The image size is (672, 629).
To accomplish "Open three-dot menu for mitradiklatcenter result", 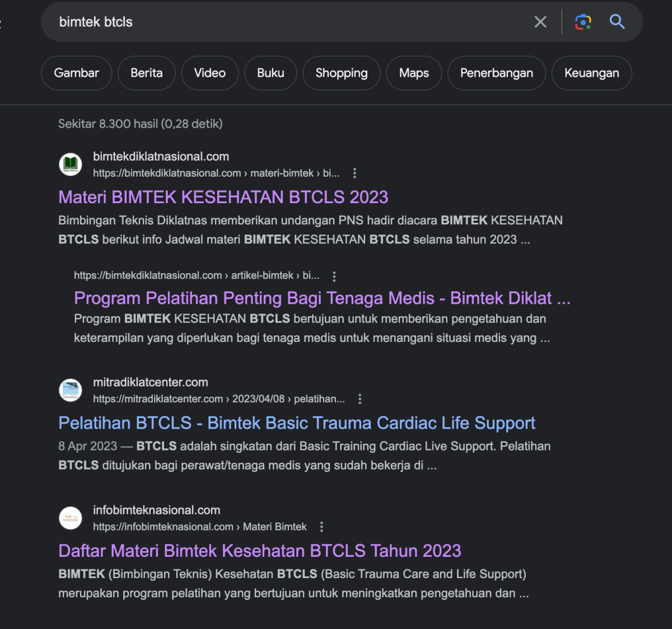I will [x=360, y=399].
